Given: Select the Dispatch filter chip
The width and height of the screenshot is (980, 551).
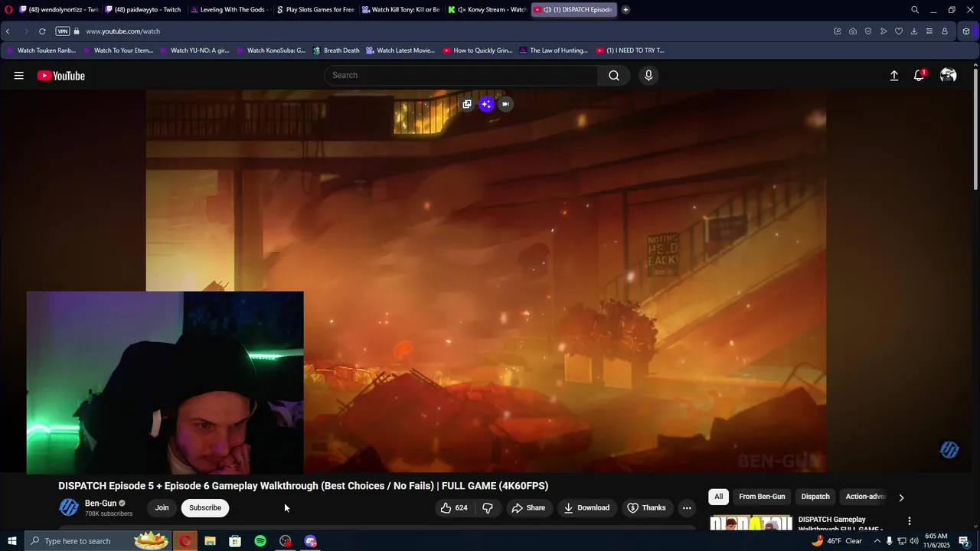Looking at the screenshot, I should coord(815,497).
